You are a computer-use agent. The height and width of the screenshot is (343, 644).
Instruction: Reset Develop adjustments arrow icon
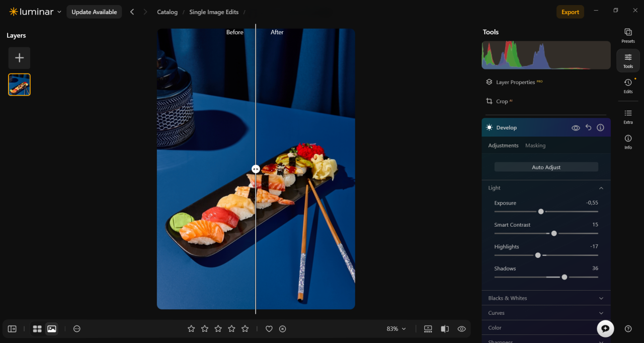[588, 128]
